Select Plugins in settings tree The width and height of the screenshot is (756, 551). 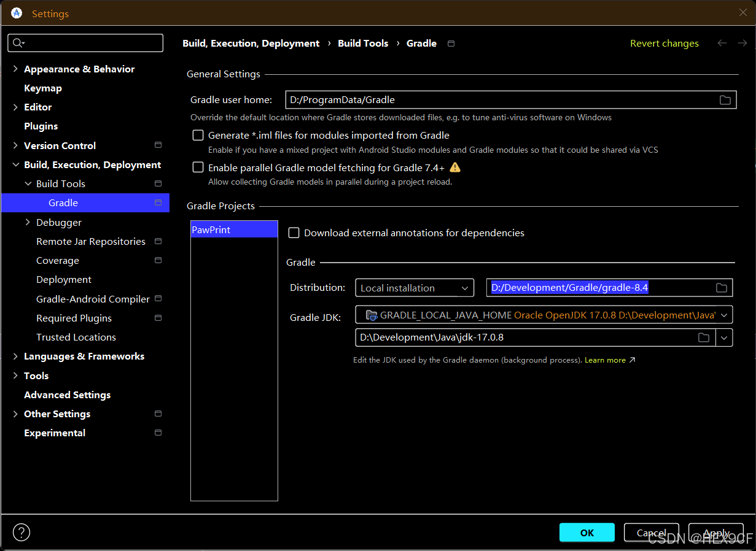pyautogui.click(x=41, y=126)
